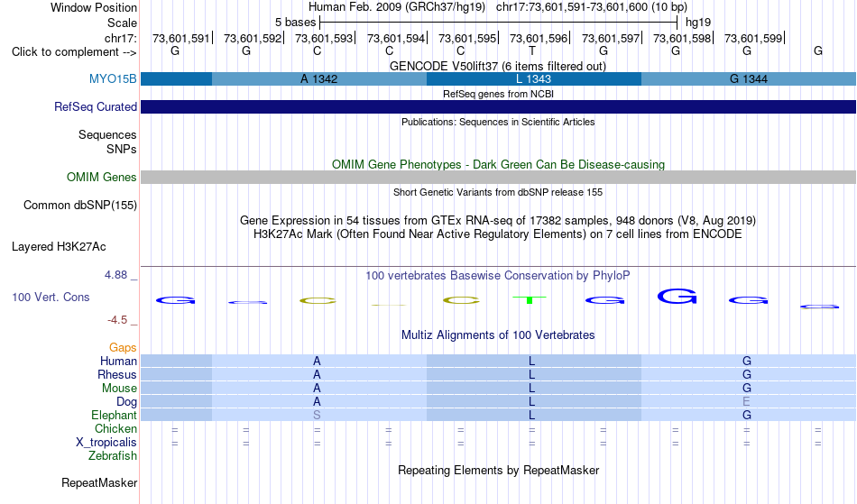The width and height of the screenshot is (857, 504).
Task: Click GENCODE V50lift37 track title
Action: [497, 66]
